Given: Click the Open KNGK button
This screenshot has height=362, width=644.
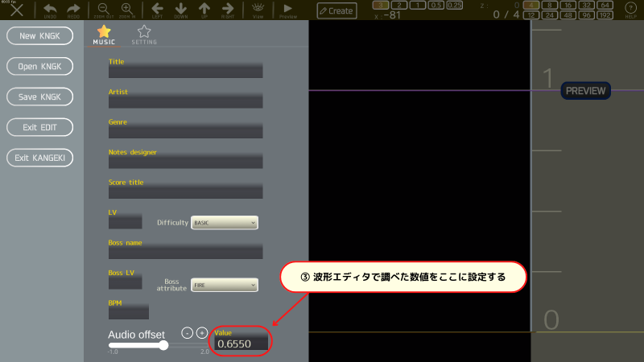Looking at the screenshot, I should tap(39, 66).
